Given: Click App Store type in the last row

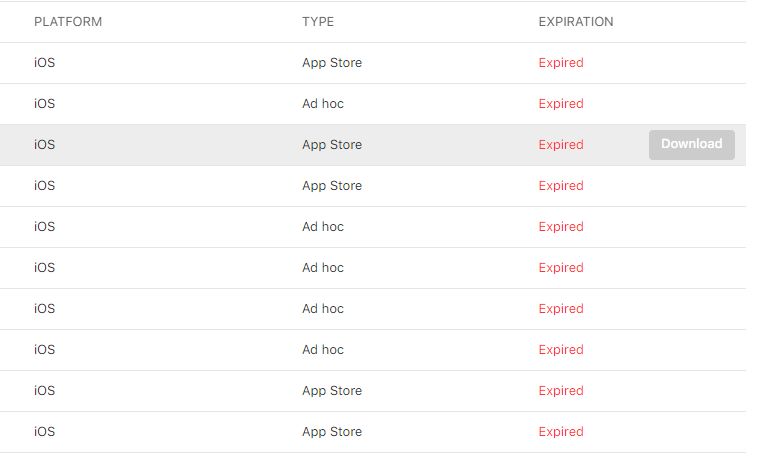Looking at the screenshot, I should 332,432.
